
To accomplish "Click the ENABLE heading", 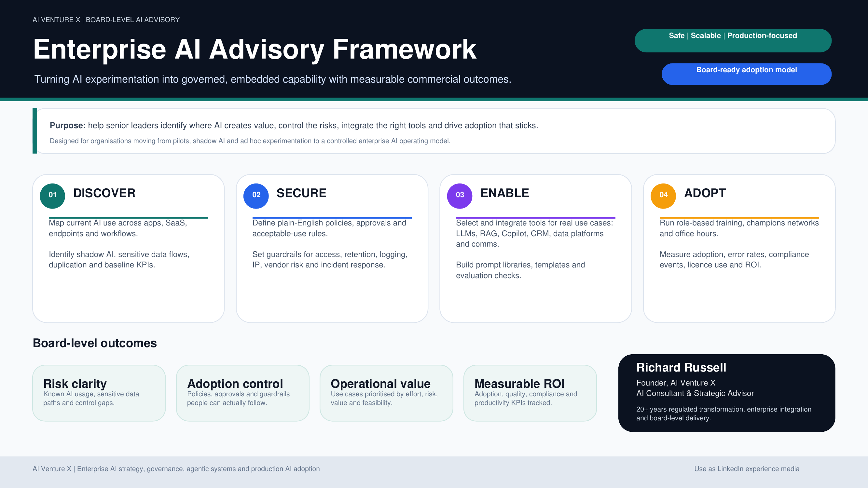I will point(504,193).
